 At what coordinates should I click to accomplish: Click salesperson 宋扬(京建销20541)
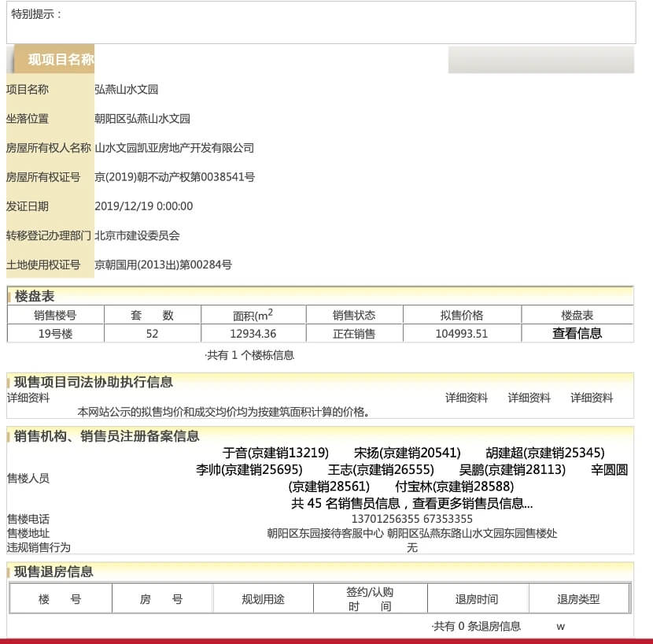point(407,453)
